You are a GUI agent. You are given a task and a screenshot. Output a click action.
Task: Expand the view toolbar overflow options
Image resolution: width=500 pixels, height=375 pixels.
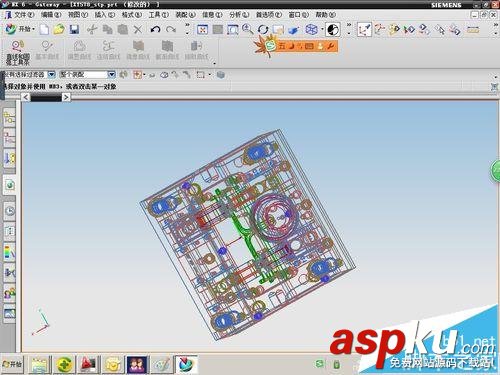pos(349,29)
